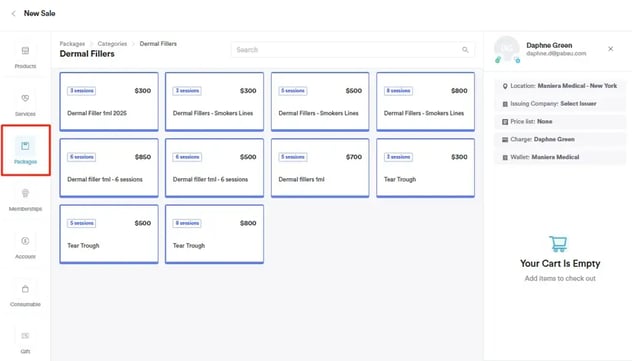Screen dimensions: 632x361
Task: Choose the 5 sessions Tear Trough package for $500
Action: 109,234
